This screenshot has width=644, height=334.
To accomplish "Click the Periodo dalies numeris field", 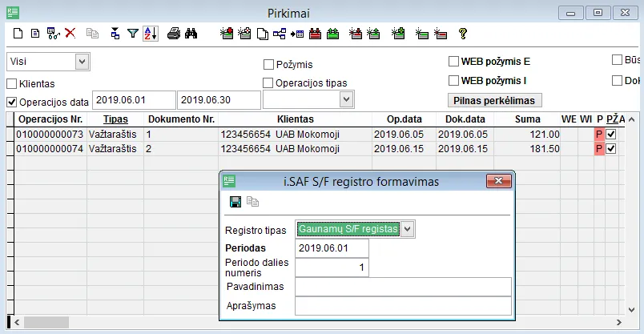I will (x=332, y=268).
